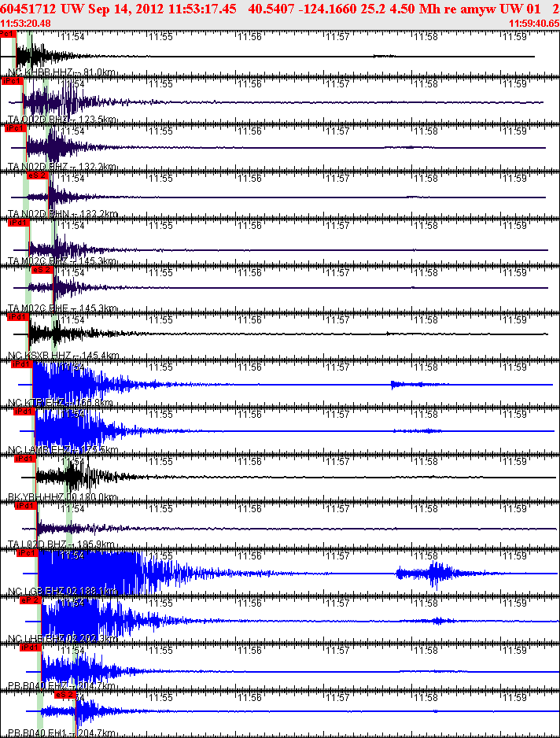Click the iPd1 pick flag on PB.B040.EHZ trace
The width and height of the screenshot is (560, 738).
click(31, 648)
